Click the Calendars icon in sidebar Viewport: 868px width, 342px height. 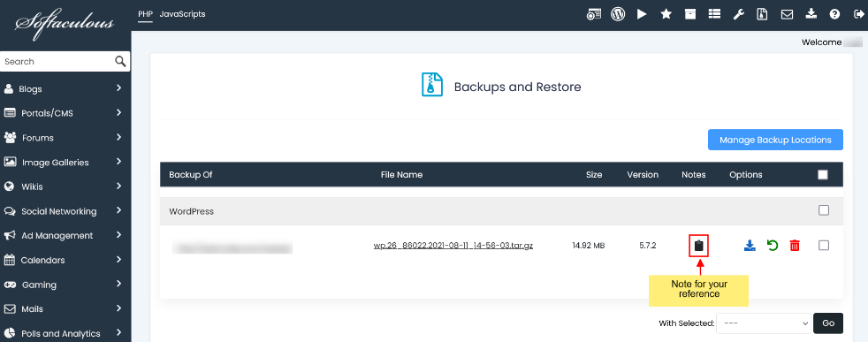(9, 260)
